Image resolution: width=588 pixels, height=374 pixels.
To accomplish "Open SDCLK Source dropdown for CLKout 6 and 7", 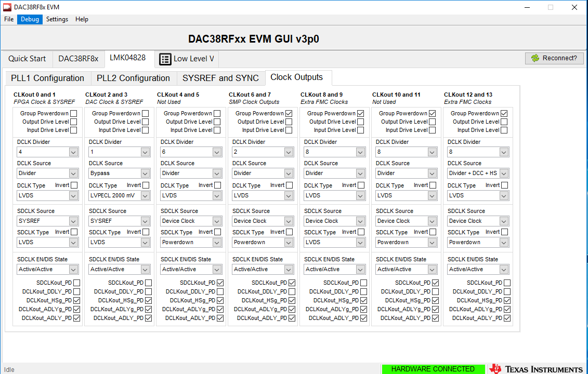I will pyautogui.click(x=263, y=221).
